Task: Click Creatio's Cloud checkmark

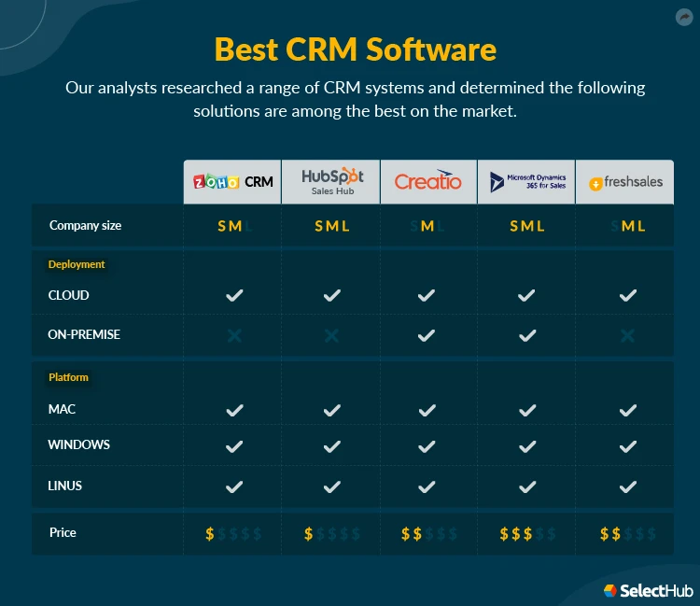Action: [x=427, y=295]
